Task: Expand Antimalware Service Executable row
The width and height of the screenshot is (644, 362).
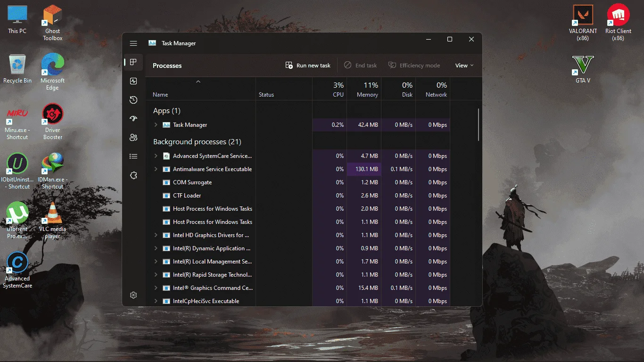Action: [156, 169]
